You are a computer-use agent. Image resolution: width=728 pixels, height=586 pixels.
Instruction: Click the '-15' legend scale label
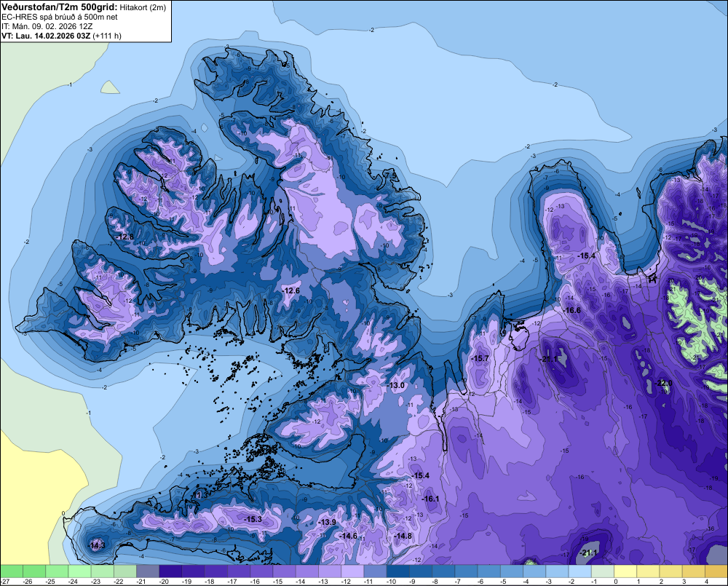pos(277,582)
